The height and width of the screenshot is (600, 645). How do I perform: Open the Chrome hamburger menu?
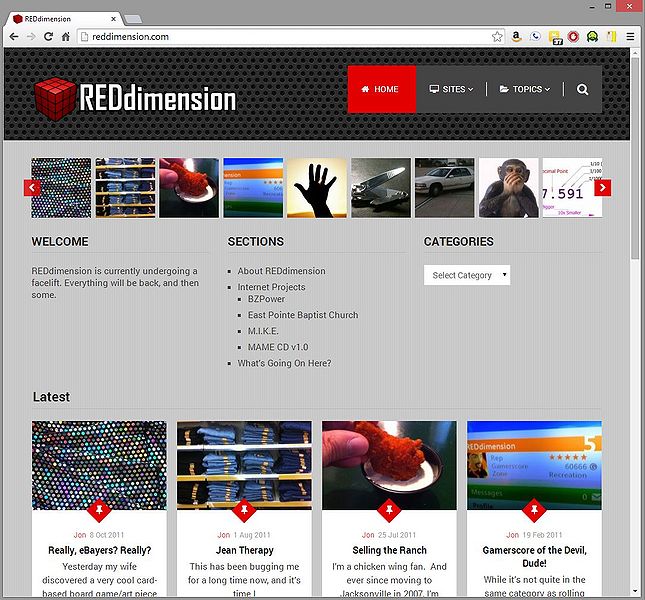point(630,37)
